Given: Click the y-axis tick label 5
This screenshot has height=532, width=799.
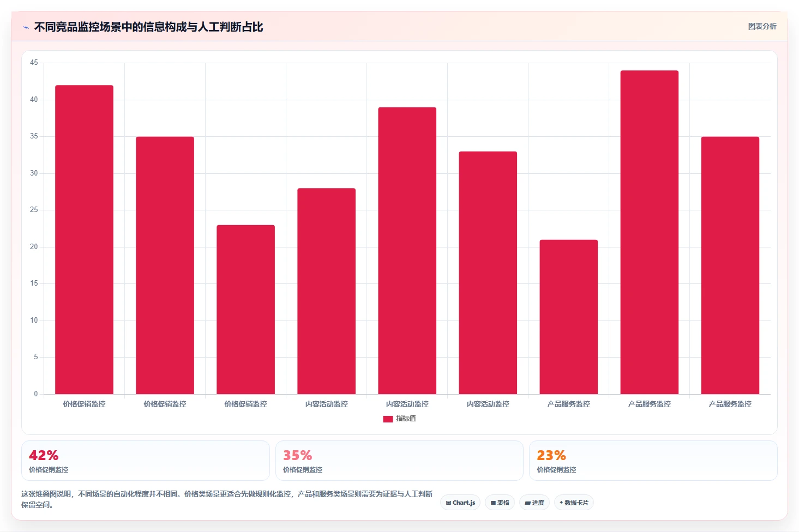Looking at the screenshot, I should pos(36,357).
